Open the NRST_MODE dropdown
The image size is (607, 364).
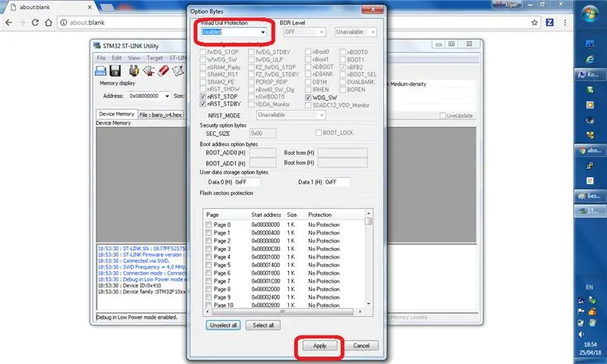[x=291, y=115]
